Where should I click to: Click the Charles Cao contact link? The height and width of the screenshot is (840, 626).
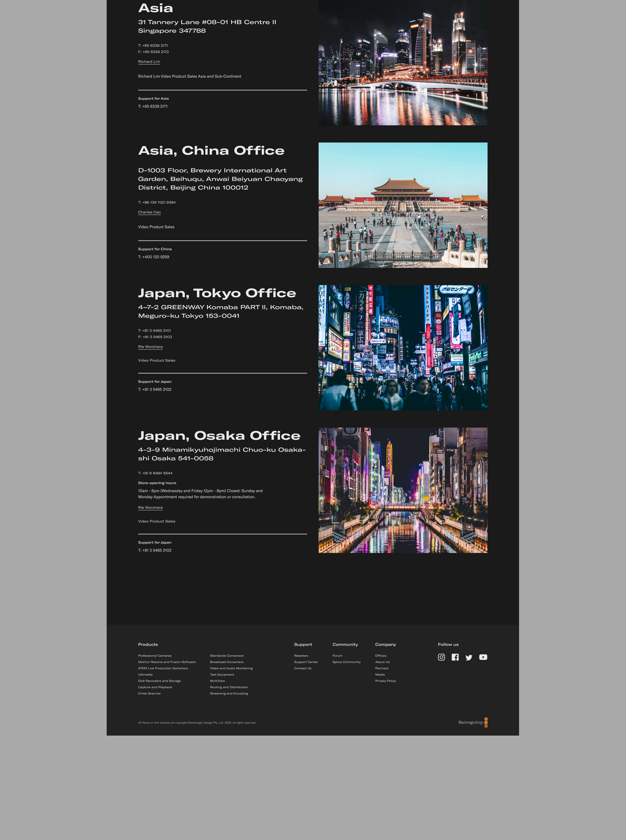[x=149, y=212]
